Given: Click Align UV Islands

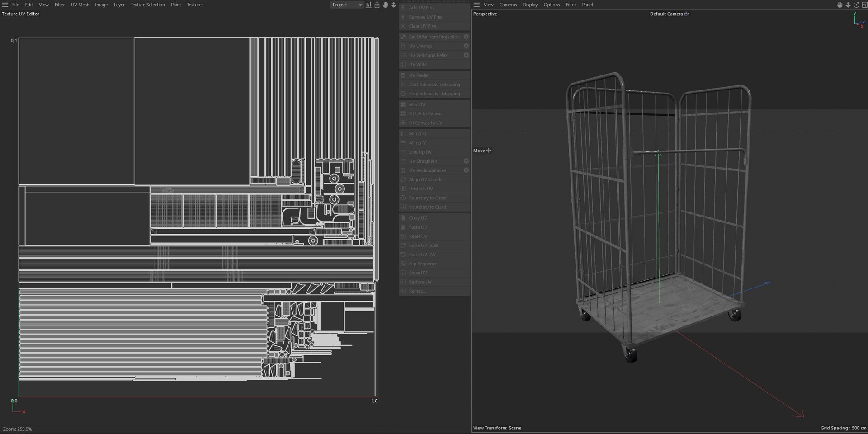Looking at the screenshot, I should 434,179.
